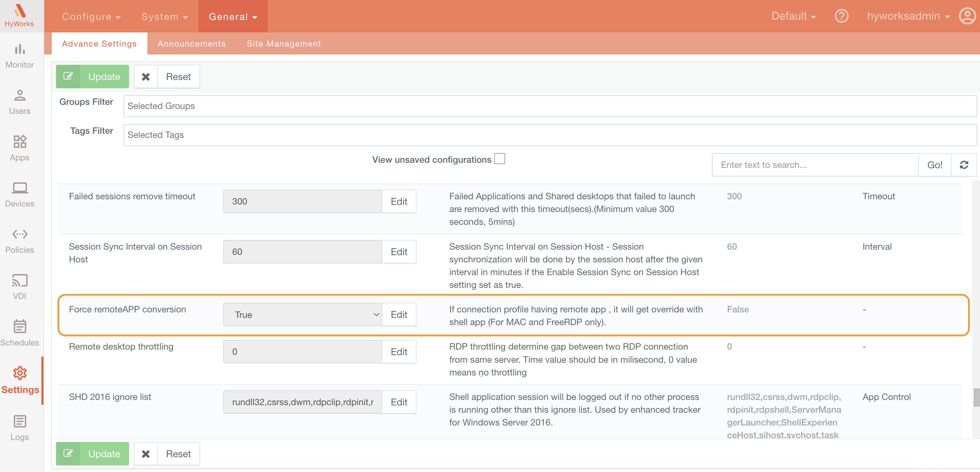Expand the Configure menu

[x=91, y=17]
